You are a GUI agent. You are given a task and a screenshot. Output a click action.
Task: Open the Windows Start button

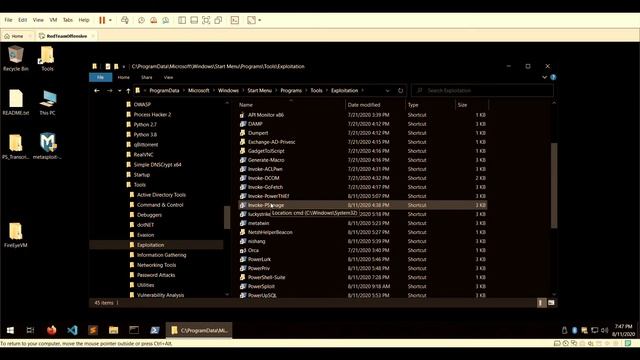(10, 330)
